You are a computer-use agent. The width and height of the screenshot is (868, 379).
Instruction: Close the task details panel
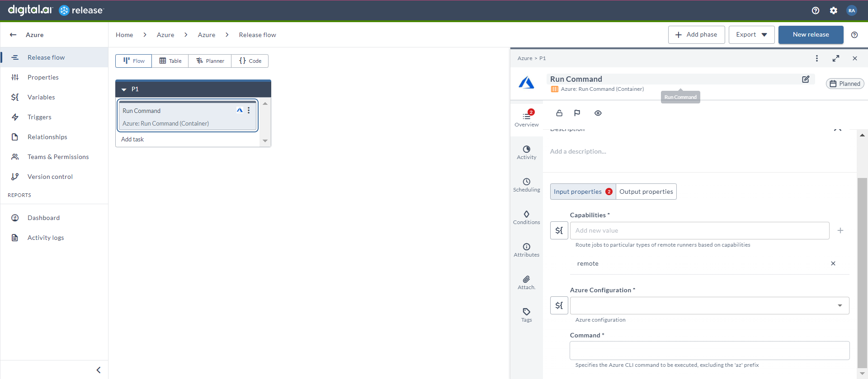855,58
